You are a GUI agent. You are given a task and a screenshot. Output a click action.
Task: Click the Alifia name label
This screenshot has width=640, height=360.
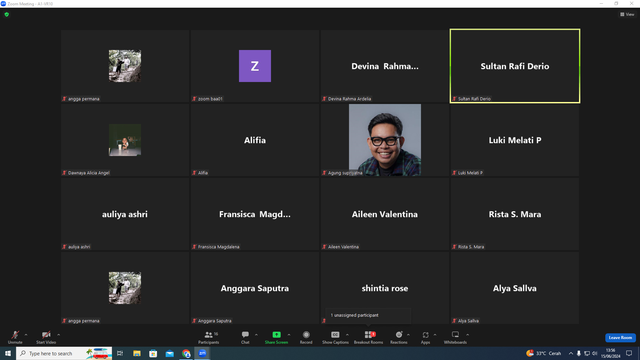tap(203, 173)
